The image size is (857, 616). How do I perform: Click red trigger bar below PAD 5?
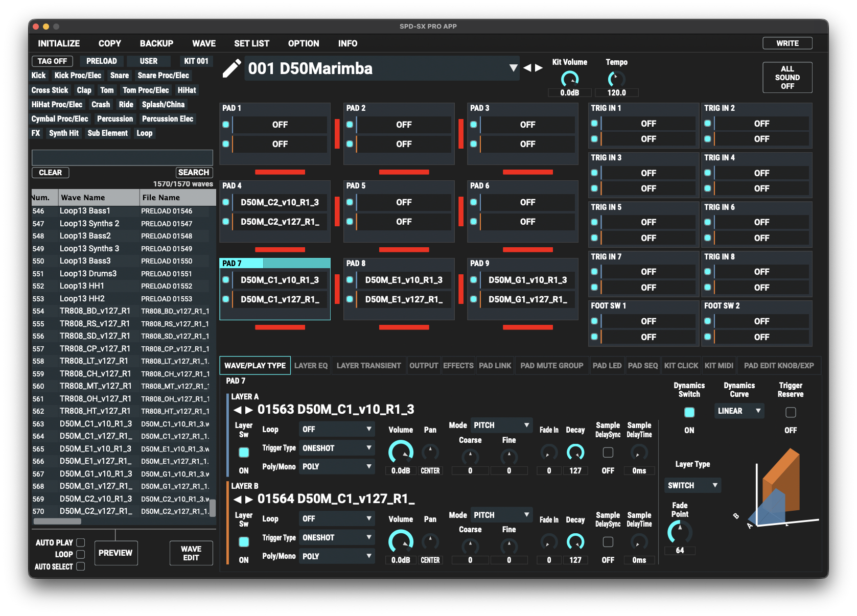coord(404,250)
